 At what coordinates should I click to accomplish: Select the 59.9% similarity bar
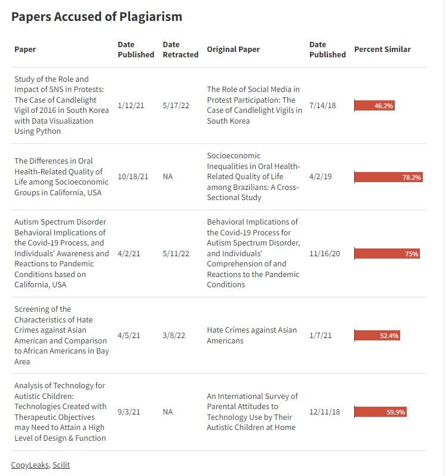point(381,412)
